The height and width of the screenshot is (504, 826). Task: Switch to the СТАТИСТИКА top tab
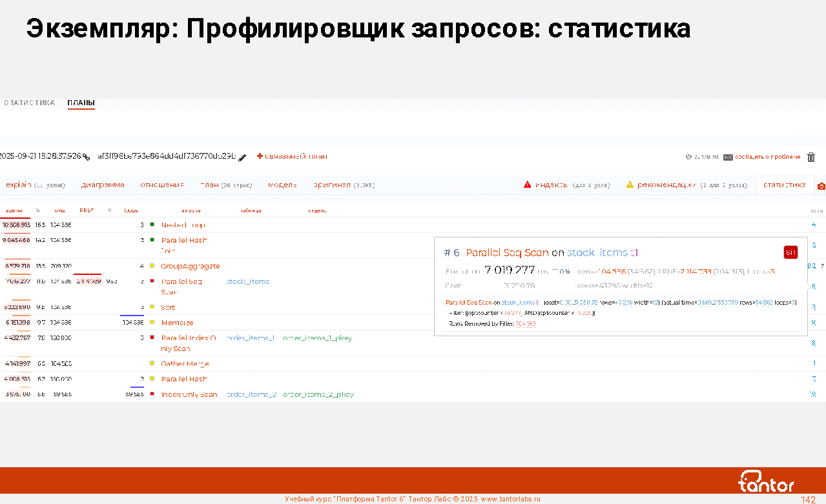(29, 103)
